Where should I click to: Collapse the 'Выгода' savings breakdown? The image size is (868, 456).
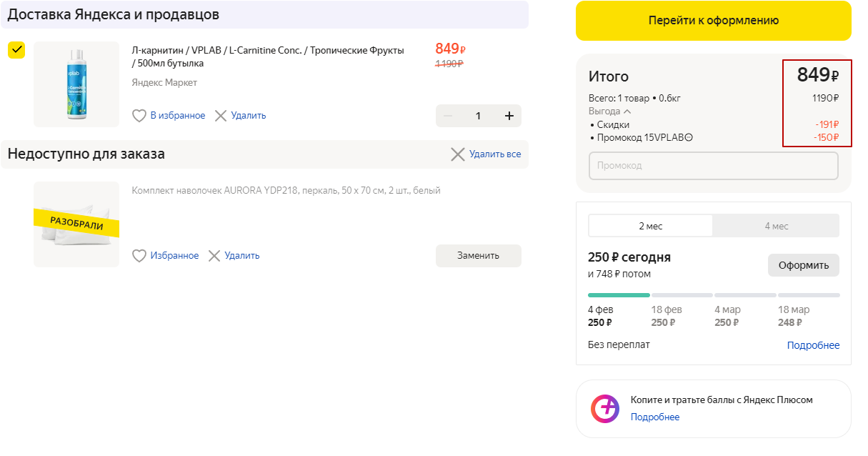(x=627, y=111)
